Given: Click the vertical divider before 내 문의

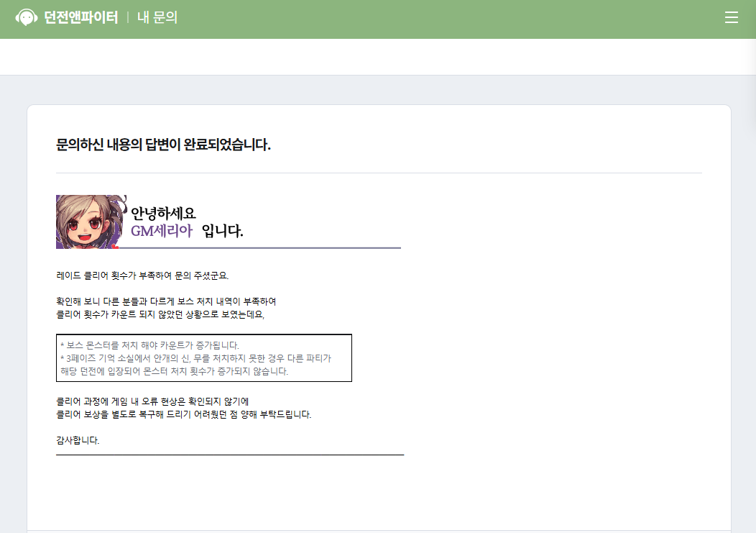Looking at the screenshot, I should [x=128, y=17].
